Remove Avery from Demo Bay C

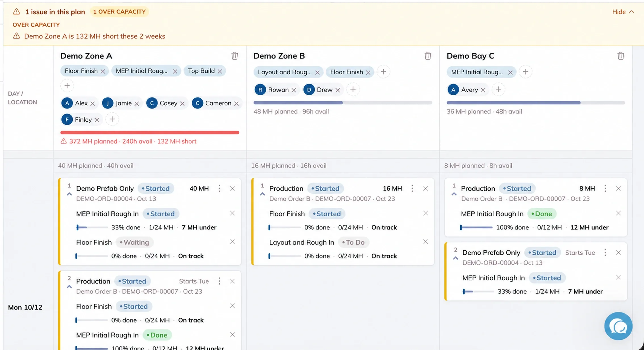tap(483, 90)
